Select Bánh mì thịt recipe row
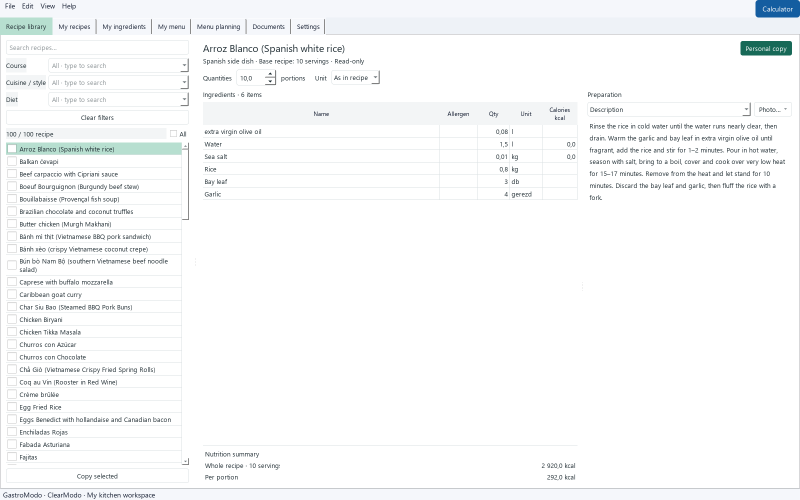The width and height of the screenshot is (800, 500). coord(94,236)
